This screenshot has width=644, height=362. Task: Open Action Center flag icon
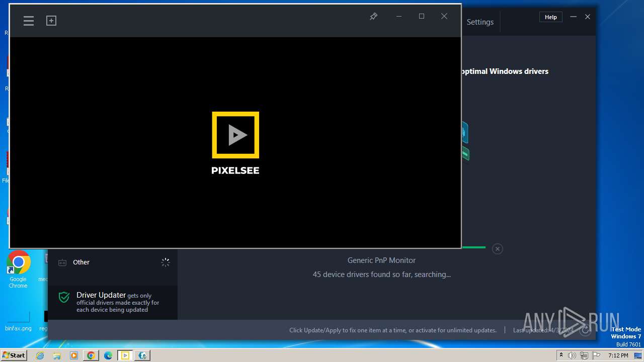click(x=596, y=355)
